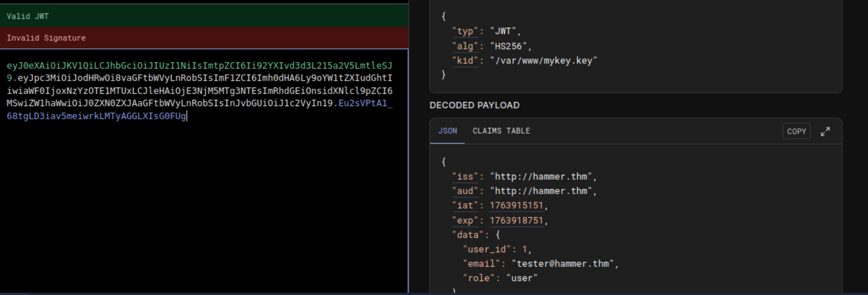Screen dimensions: 868x295
Task: Expand the decoded payload panel to fullscreen
Action: (824, 131)
